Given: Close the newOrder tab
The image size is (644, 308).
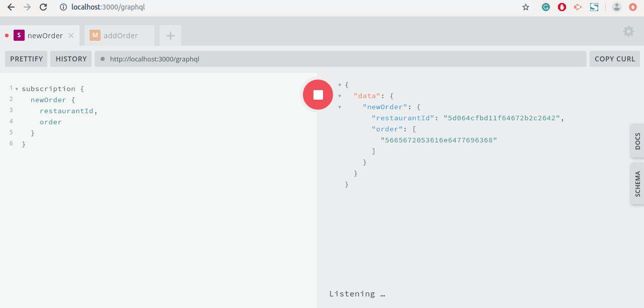Looking at the screenshot, I should [70, 35].
